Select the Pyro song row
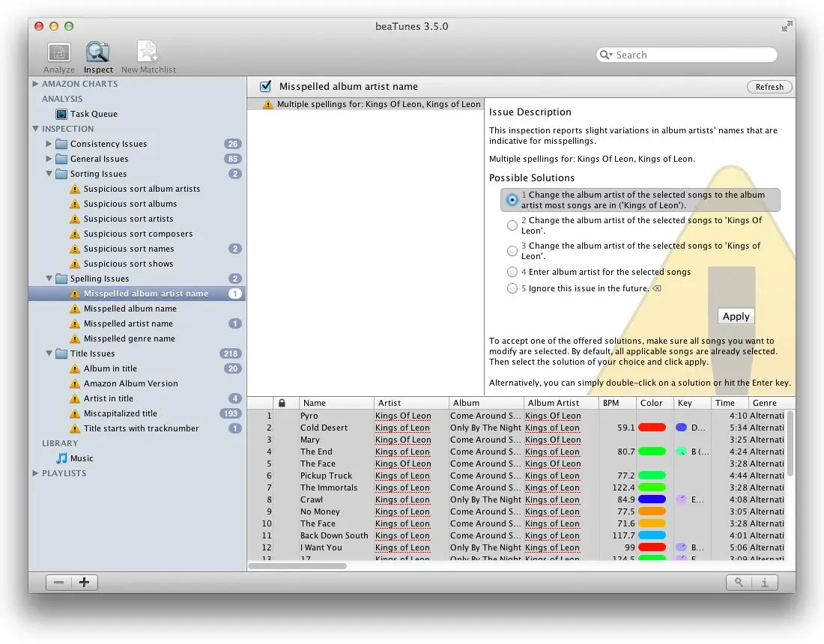 517,416
